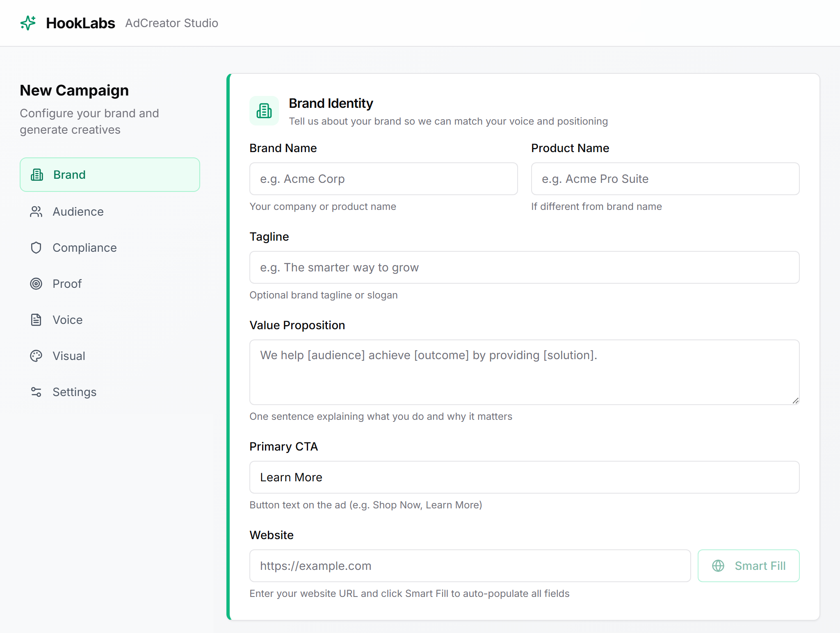840x633 pixels.
Task: Click 'Your company or product name' hint
Action: (323, 207)
